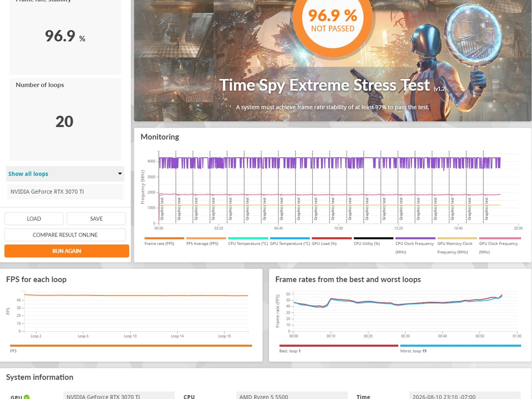Click the 06:40 time label on Monitoring chart

(278, 228)
